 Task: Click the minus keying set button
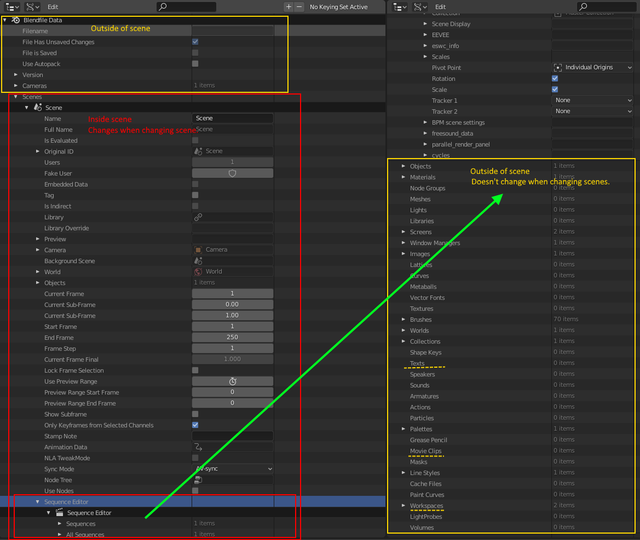coord(299,7)
